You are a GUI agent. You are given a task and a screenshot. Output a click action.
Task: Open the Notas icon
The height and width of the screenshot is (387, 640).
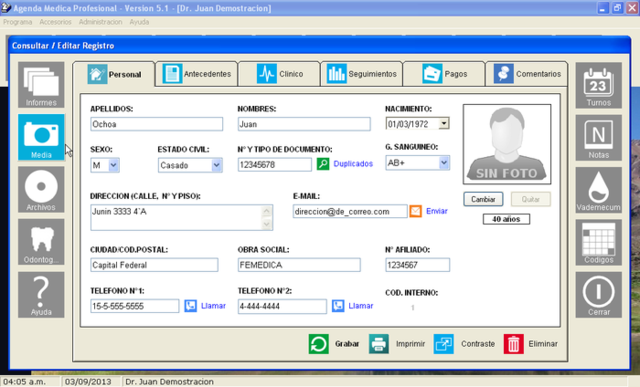click(x=598, y=138)
